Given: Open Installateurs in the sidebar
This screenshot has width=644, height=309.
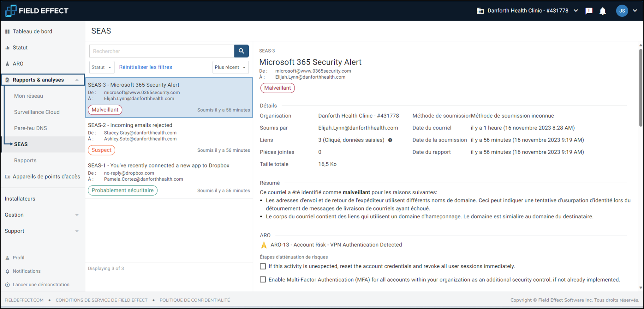Looking at the screenshot, I should [x=20, y=199].
